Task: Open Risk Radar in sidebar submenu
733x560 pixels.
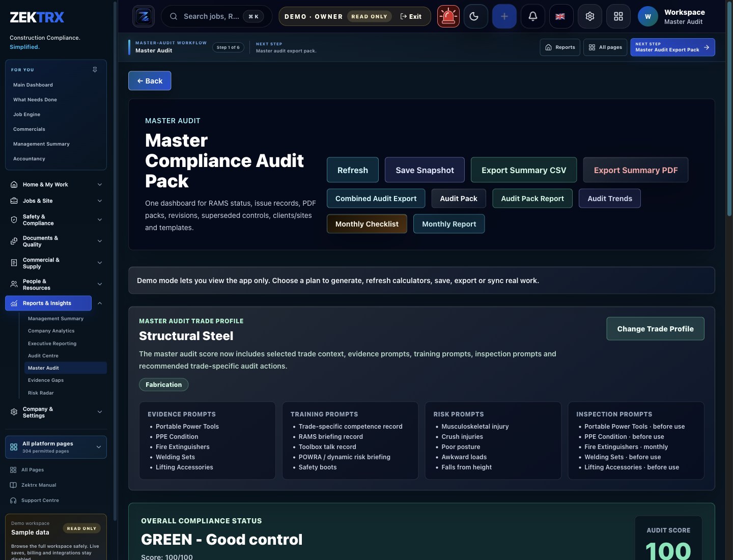Action: tap(66, 393)
